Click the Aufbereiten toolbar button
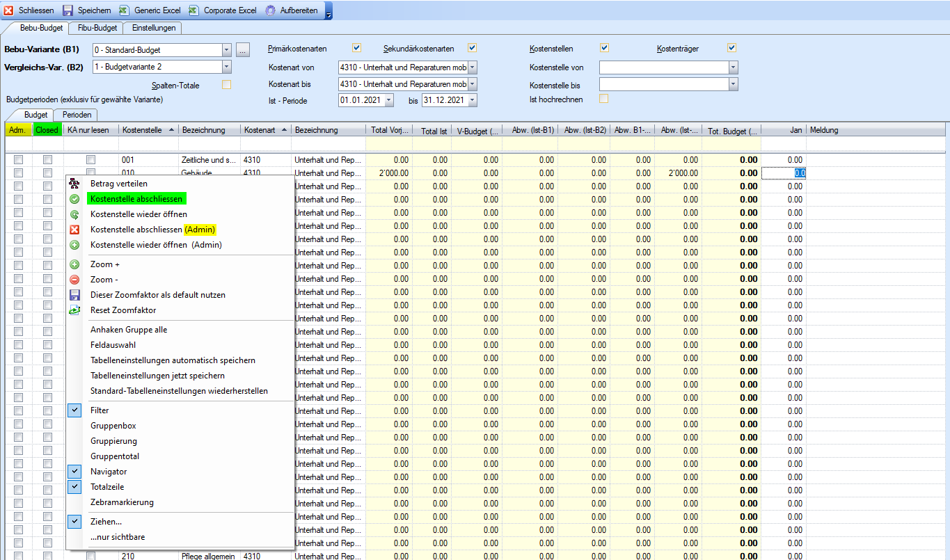 [292, 10]
